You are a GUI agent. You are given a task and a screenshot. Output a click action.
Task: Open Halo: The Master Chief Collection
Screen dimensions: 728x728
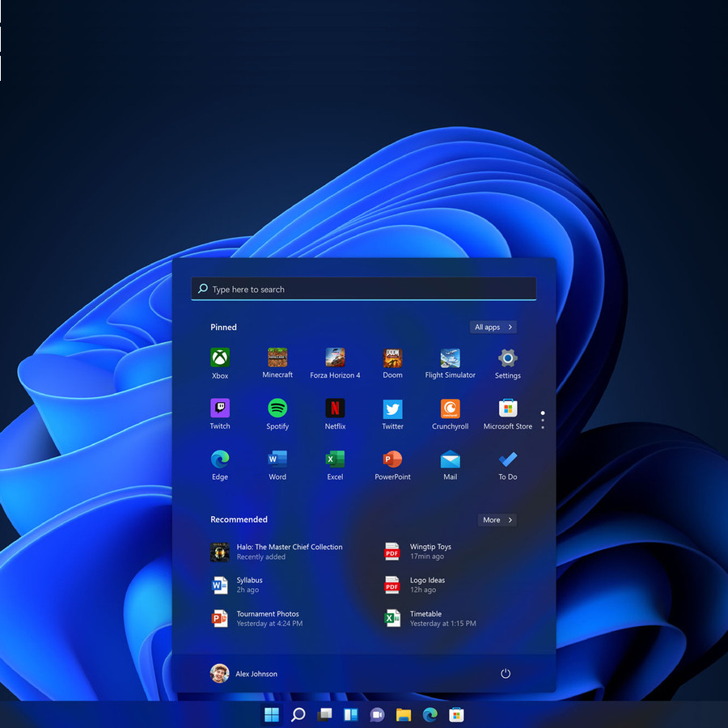click(x=277, y=552)
